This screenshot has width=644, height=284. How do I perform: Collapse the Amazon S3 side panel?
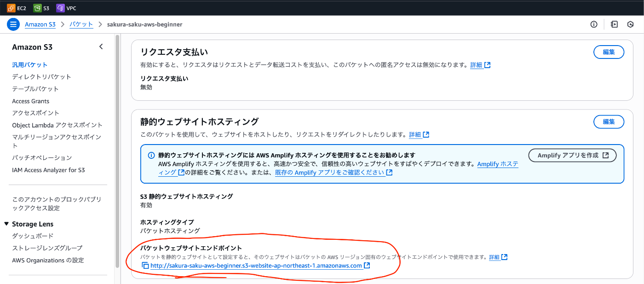pyautogui.click(x=101, y=46)
